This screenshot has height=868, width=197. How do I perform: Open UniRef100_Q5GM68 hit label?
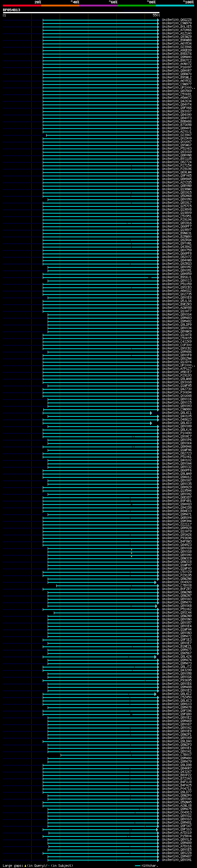[177, 196]
